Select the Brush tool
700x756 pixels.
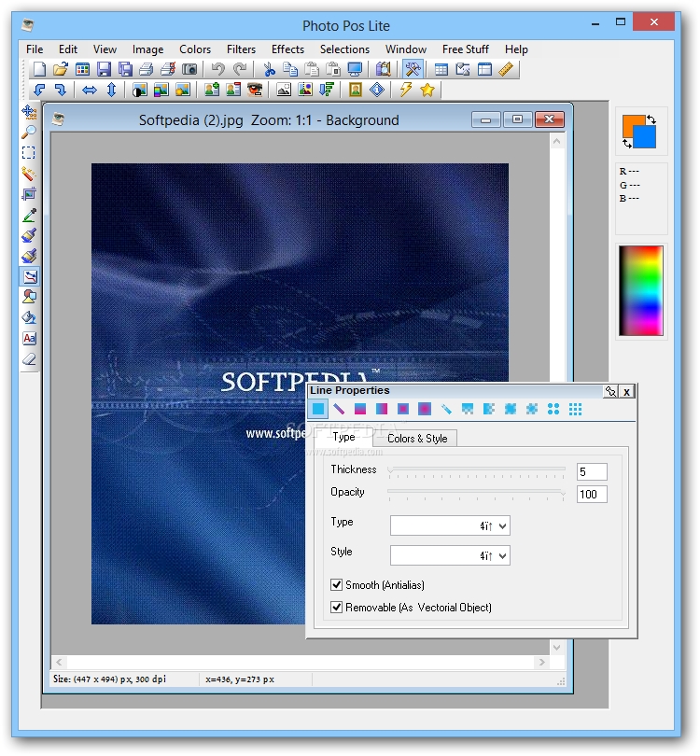29,235
